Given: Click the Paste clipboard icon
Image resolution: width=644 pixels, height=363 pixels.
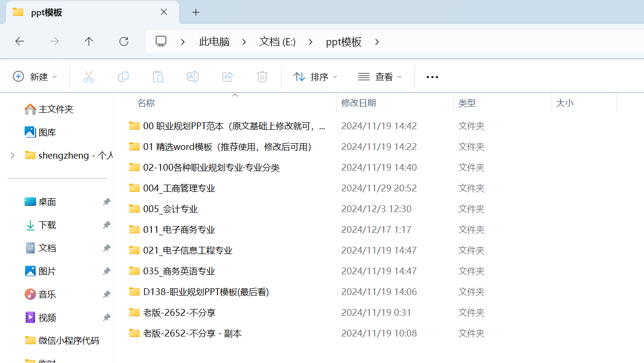Looking at the screenshot, I should click(158, 77).
